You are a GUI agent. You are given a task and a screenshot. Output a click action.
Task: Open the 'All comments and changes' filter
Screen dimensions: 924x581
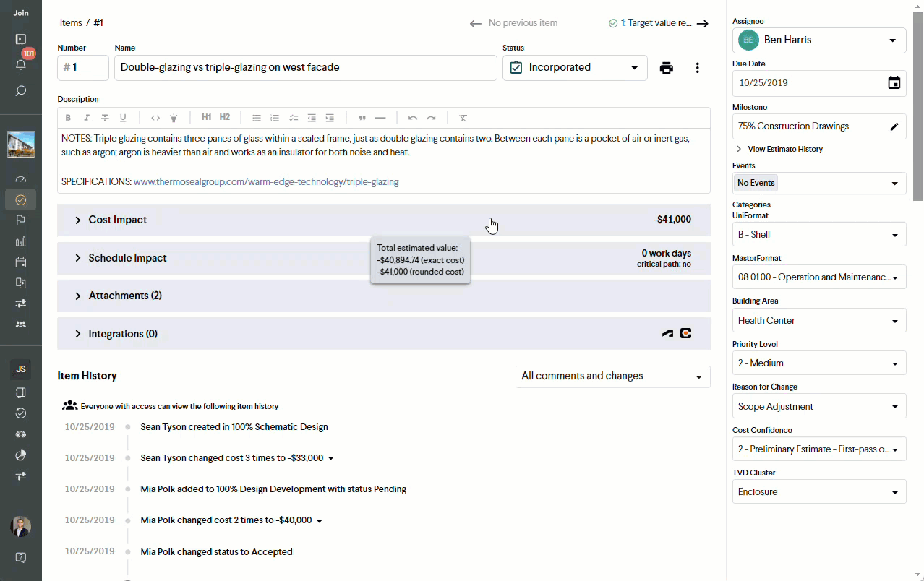tap(612, 376)
